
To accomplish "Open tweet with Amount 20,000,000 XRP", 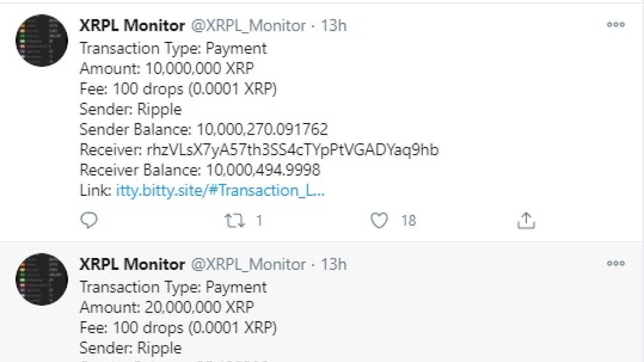I will pos(167,307).
